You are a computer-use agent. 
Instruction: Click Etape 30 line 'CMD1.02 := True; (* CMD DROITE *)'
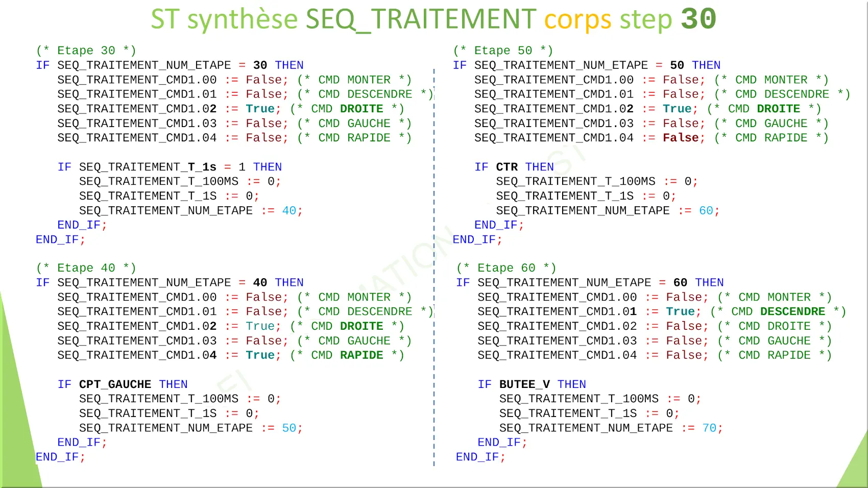[x=231, y=109]
